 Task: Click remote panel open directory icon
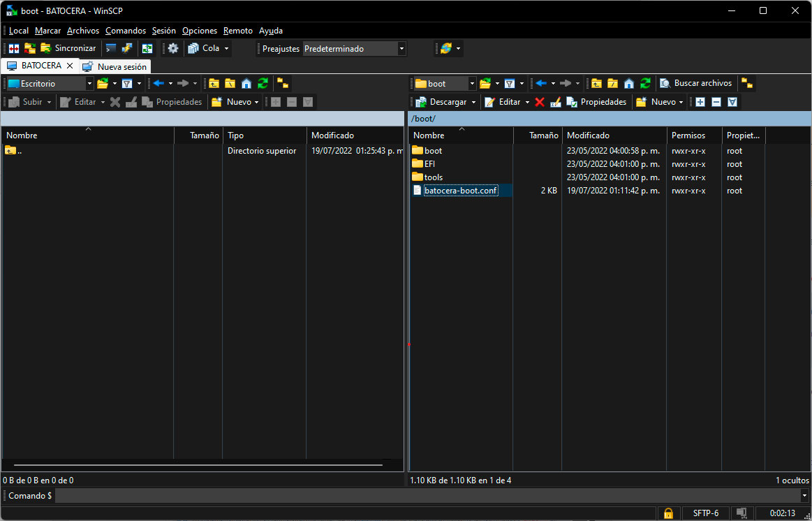tap(485, 83)
